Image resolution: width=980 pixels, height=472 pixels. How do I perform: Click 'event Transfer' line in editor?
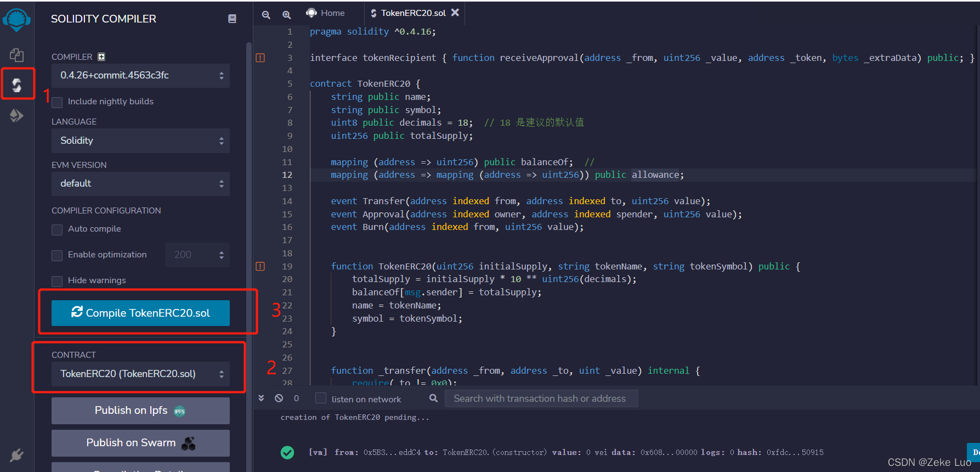(x=520, y=201)
